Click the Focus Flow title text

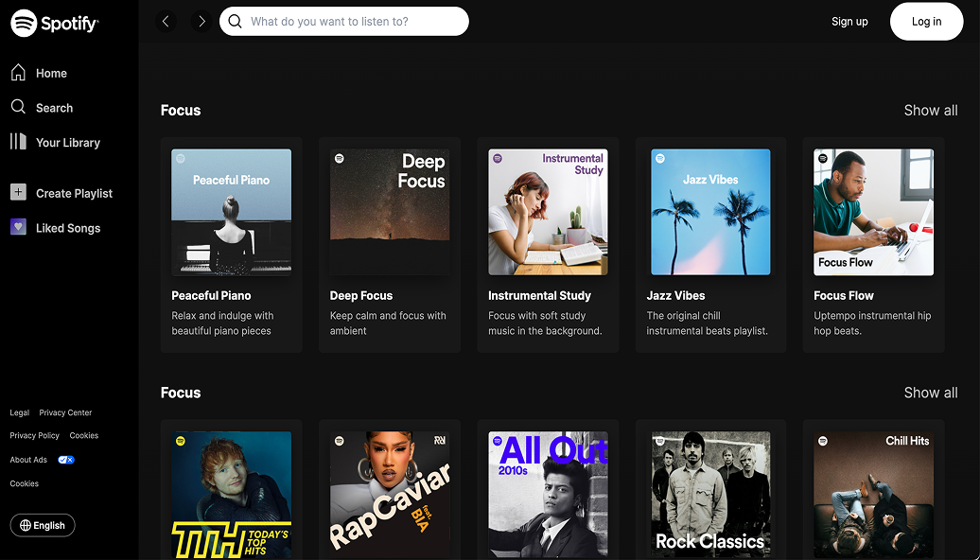pyautogui.click(x=844, y=296)
